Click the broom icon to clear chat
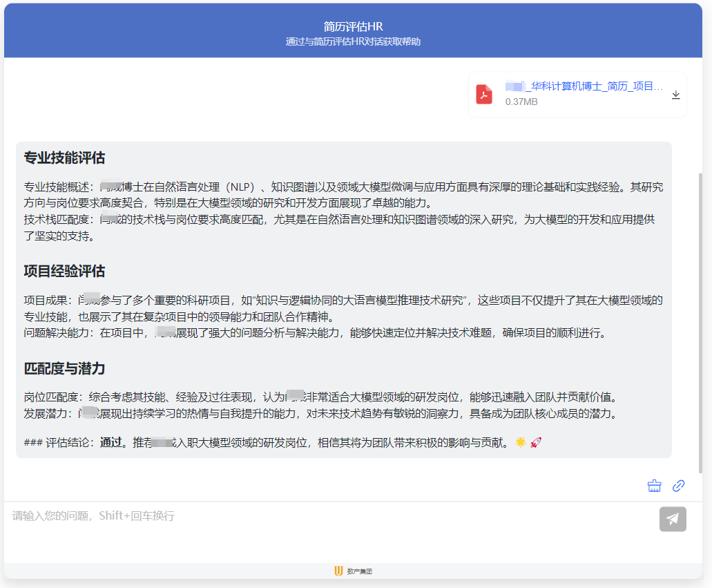This screenshot has width=712, height=588. (654, 485)
